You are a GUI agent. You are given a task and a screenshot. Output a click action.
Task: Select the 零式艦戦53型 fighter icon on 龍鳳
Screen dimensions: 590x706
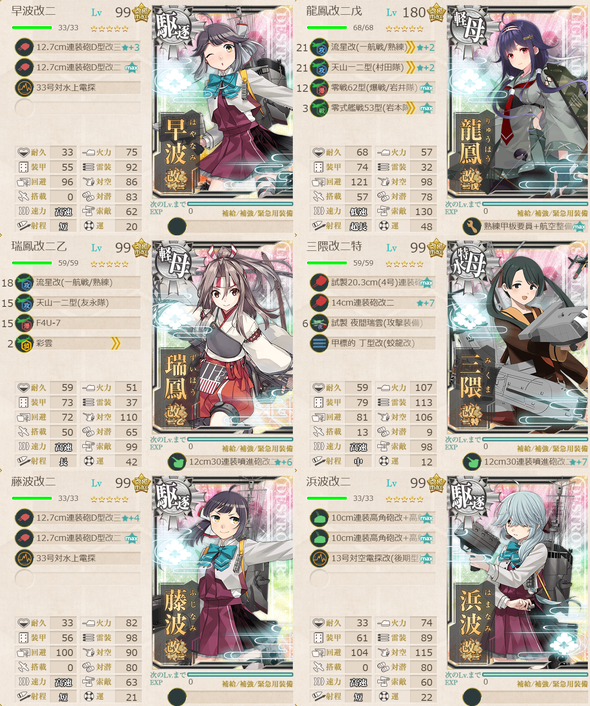[319, 109]
